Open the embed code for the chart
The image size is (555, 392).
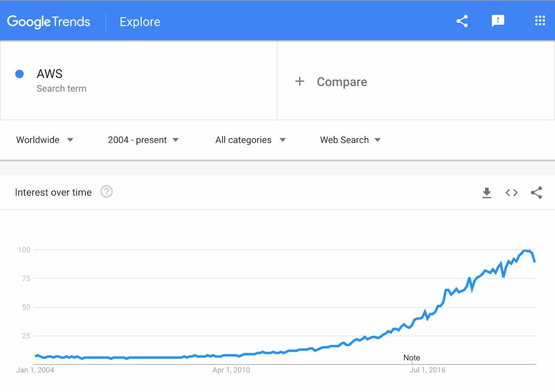tap(511, 192)
